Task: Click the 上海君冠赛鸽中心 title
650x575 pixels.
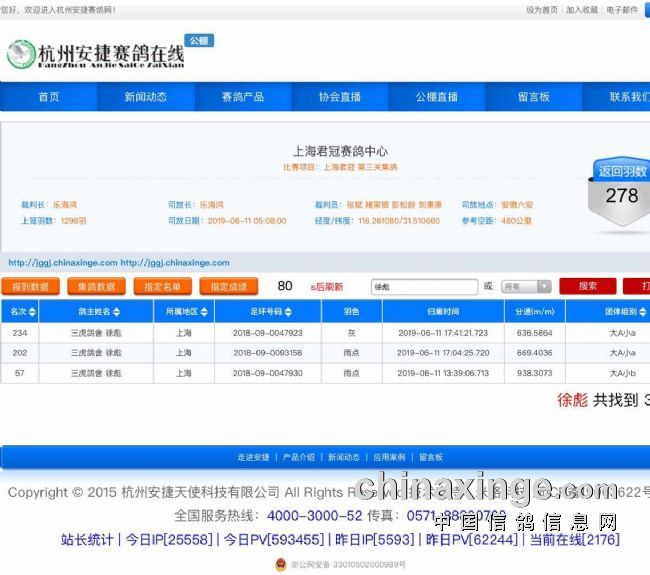Action: coord(340,151)
